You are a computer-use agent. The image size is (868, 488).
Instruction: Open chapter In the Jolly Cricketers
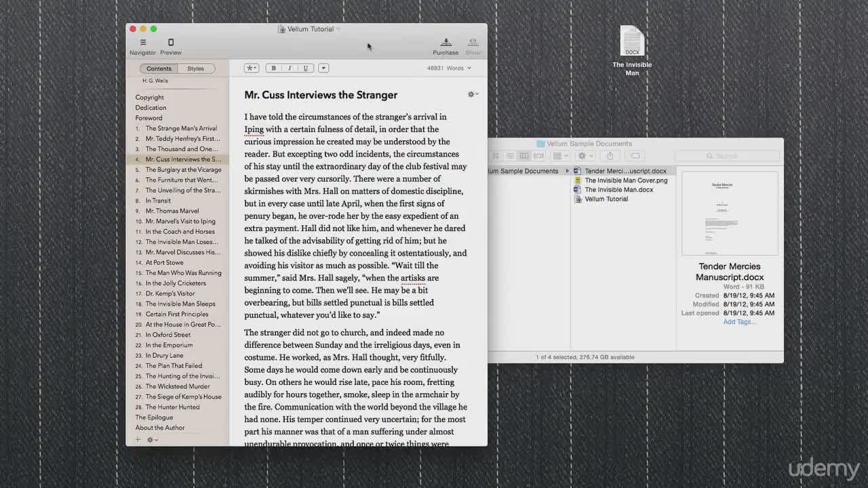[x=176, y=283]
